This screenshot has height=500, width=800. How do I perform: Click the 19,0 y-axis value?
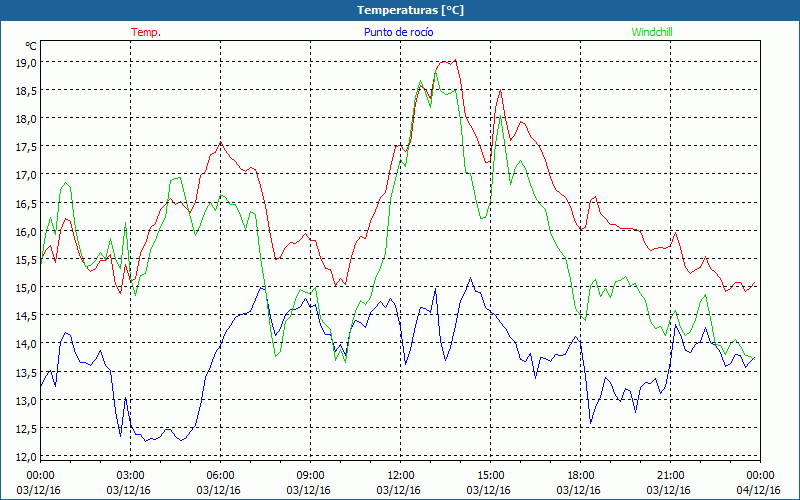tap(27, 63)
